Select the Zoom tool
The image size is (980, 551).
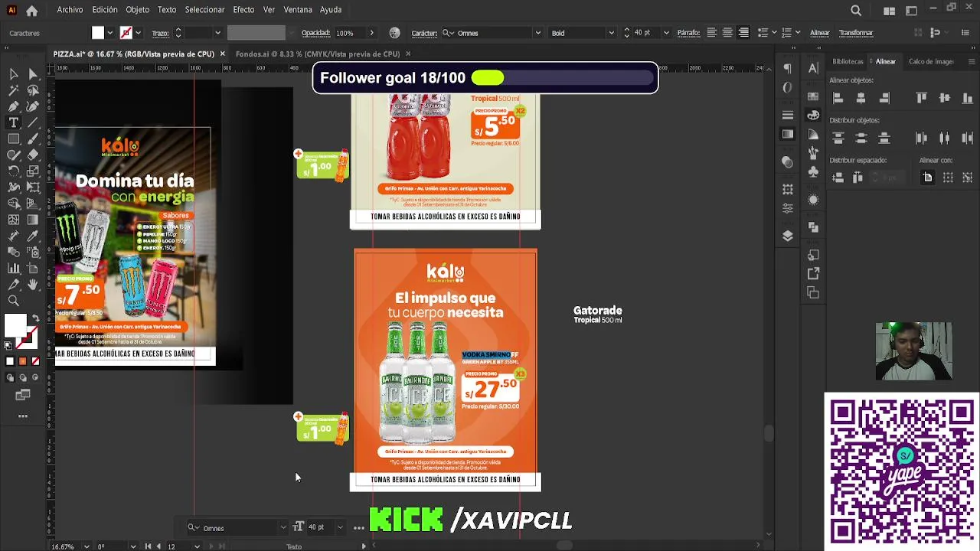coord(14,301)
